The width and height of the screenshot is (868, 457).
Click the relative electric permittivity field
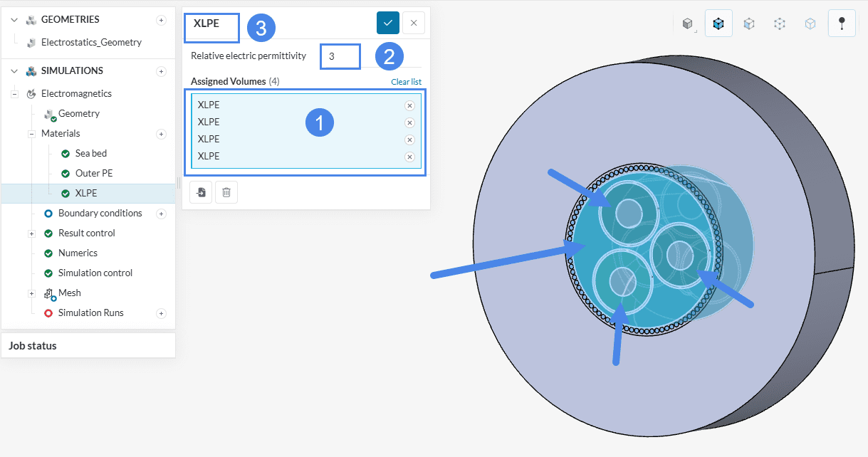tap(340, 56)
